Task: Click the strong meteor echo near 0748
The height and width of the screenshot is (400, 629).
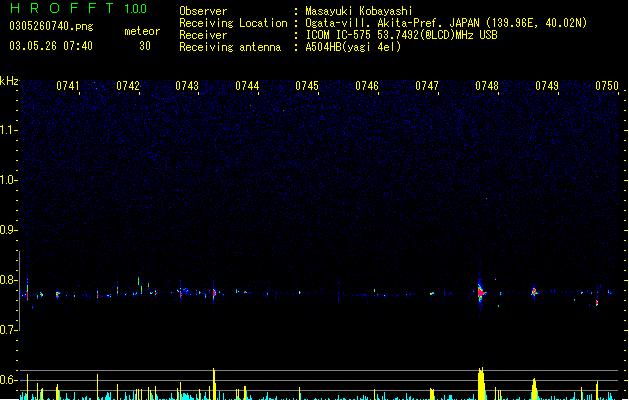Action: (x=481, y=291)
